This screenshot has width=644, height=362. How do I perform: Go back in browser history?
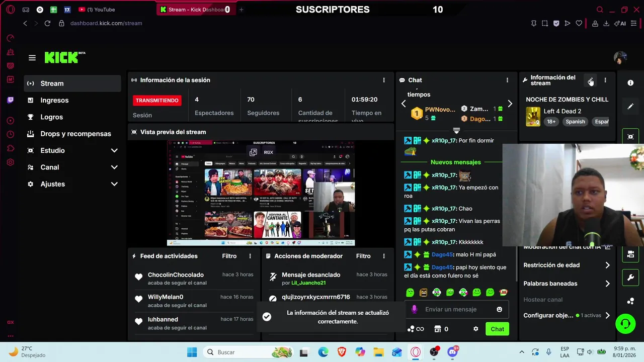[x=25, y=23]
